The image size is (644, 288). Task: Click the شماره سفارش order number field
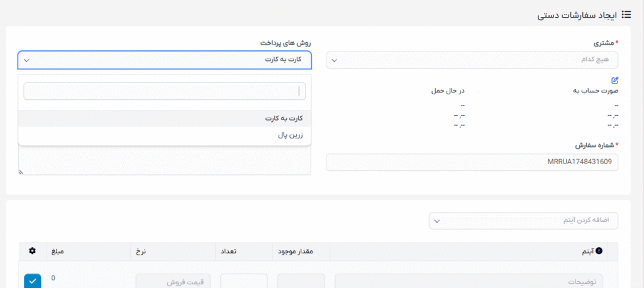(472, 162)
